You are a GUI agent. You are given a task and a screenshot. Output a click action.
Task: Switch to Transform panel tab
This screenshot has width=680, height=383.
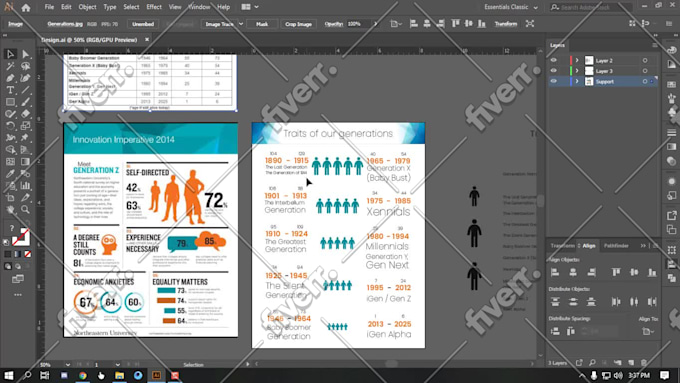562,246
